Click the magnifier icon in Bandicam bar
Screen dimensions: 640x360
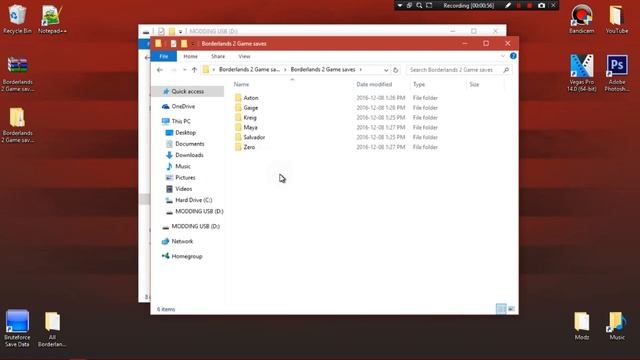419,5
